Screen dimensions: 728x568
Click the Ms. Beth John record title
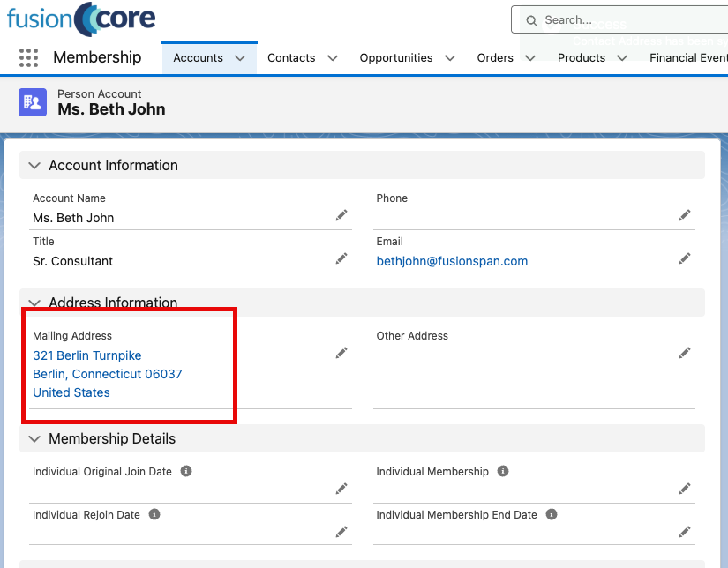[x=111, y=109]
